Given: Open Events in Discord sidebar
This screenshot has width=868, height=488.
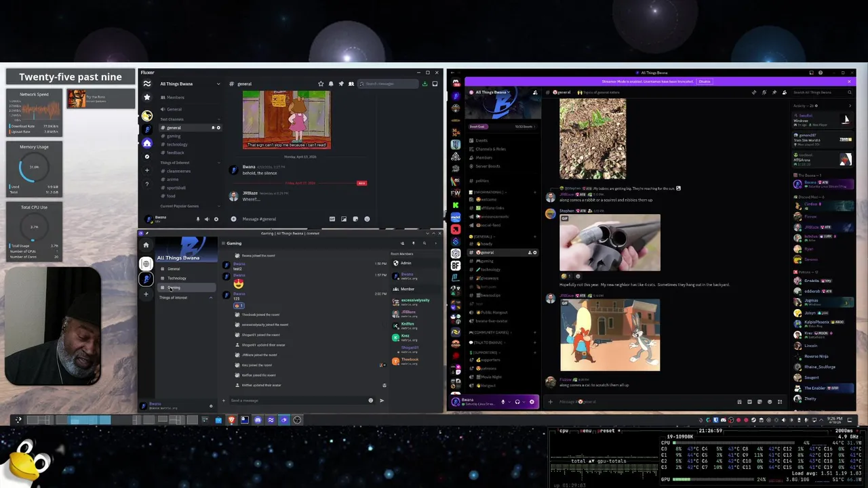Looking at the screenshot, I should click(481, 140).
